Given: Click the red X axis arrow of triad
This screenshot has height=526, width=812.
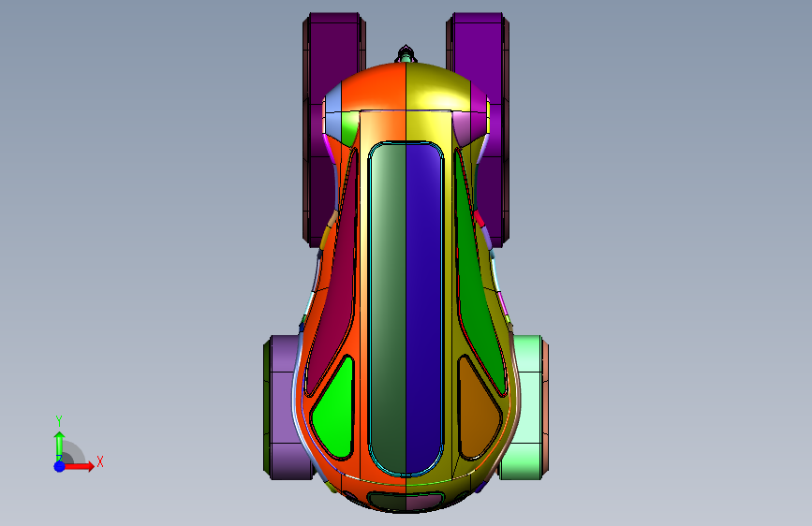Looking at the screenshot, I should [x=79, y=466].
